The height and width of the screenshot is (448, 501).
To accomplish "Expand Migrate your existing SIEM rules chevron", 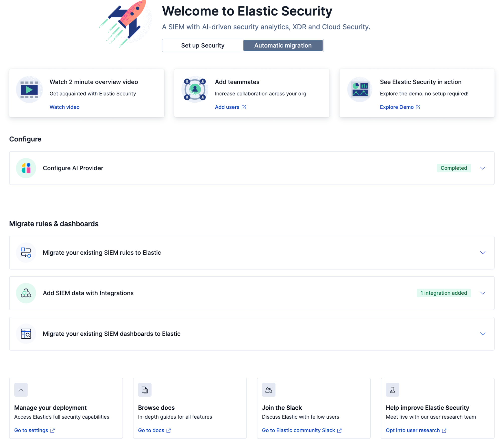I will coord(483,253).
